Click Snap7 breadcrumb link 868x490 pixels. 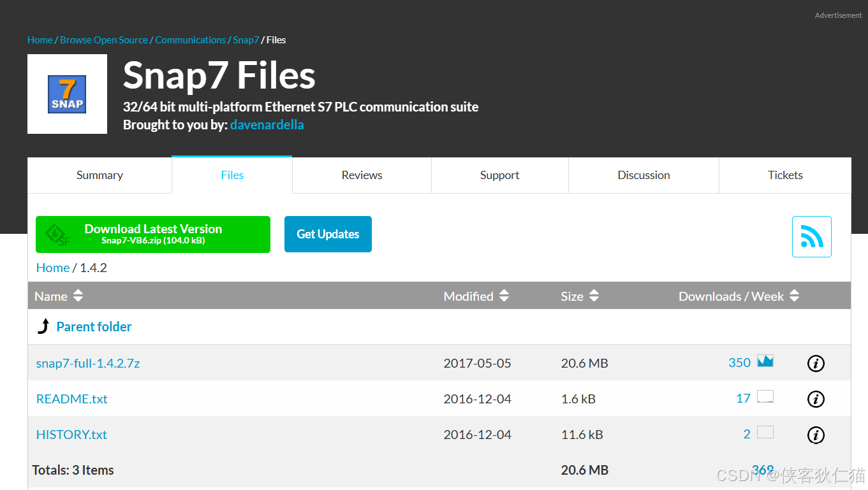(246, 40)
